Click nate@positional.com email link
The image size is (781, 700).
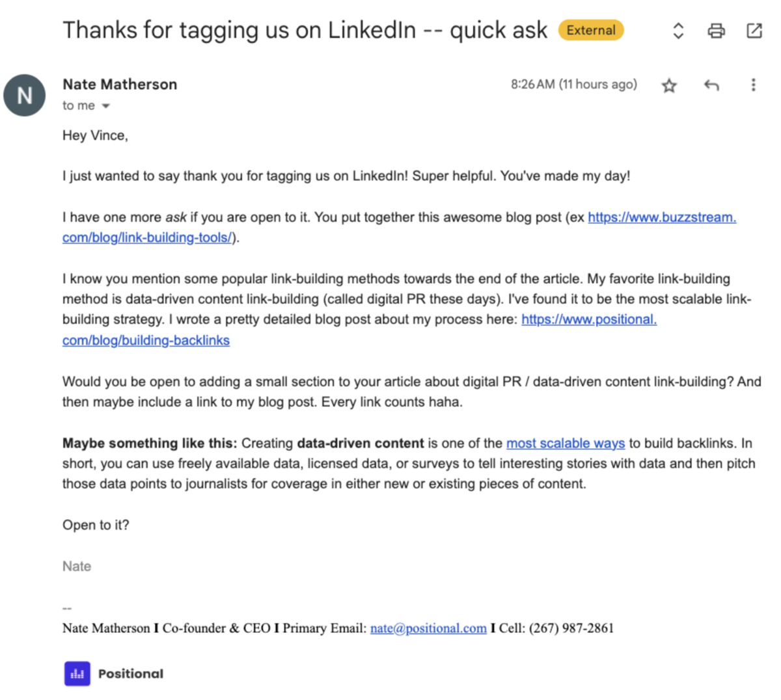click(428, 628)
